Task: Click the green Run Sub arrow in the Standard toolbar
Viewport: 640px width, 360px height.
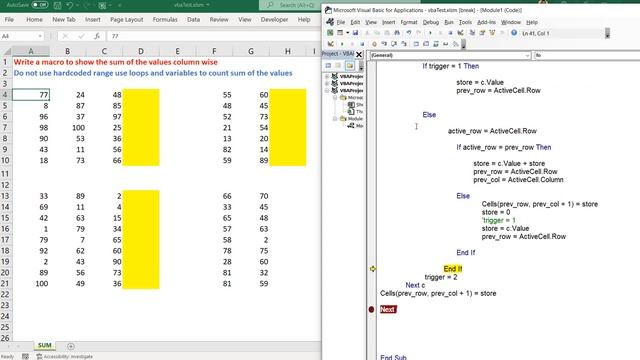Action: 430,33
